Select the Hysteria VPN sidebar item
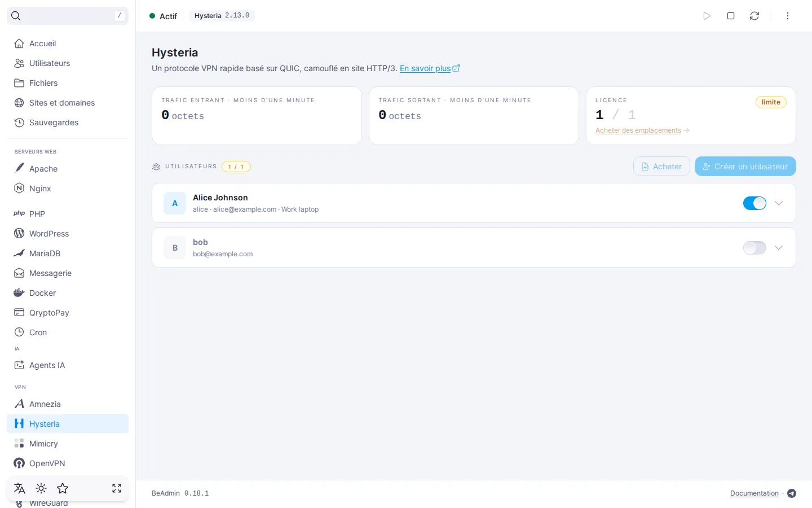Viewport: 812px width, 508px height. pyautogui.click(x=68, y=424)
